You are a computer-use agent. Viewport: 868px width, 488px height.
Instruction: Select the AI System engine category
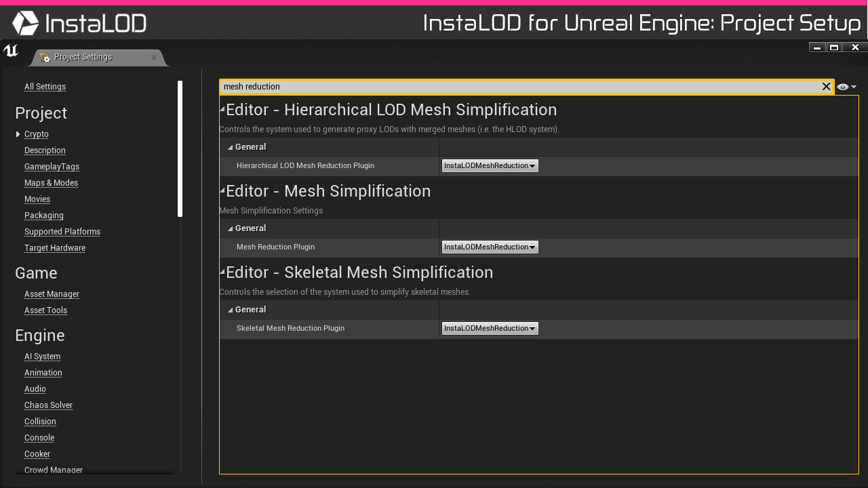coord(42,356)
